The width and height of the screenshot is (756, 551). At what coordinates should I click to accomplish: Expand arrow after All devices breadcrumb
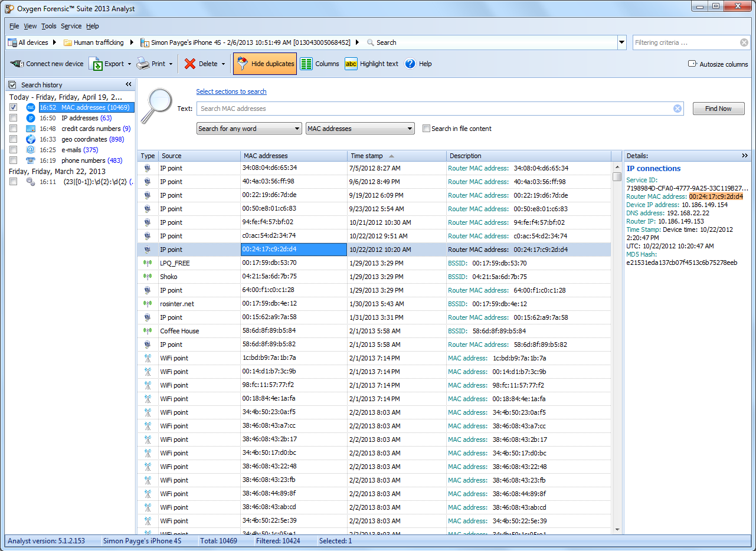point(54,42)
